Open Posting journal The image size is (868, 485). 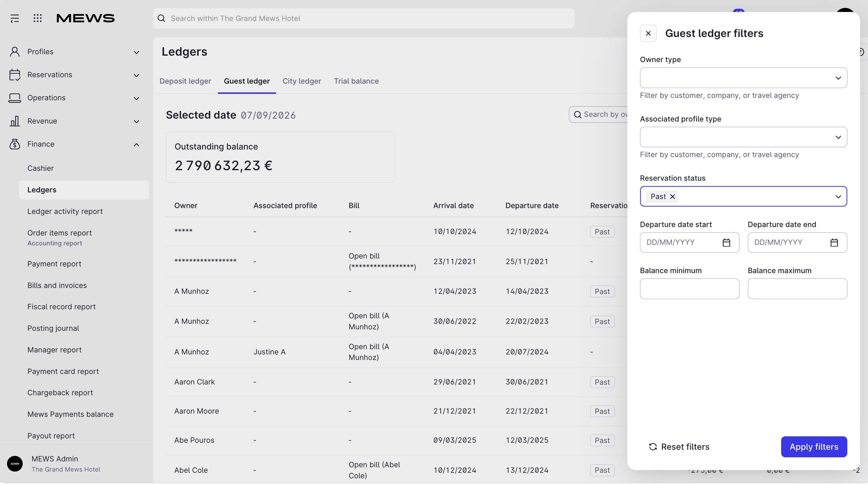pyautogui.click(x=53, y=328)
